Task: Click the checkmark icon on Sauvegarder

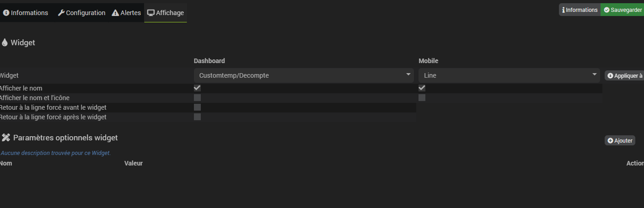Action: coord(606,10)
